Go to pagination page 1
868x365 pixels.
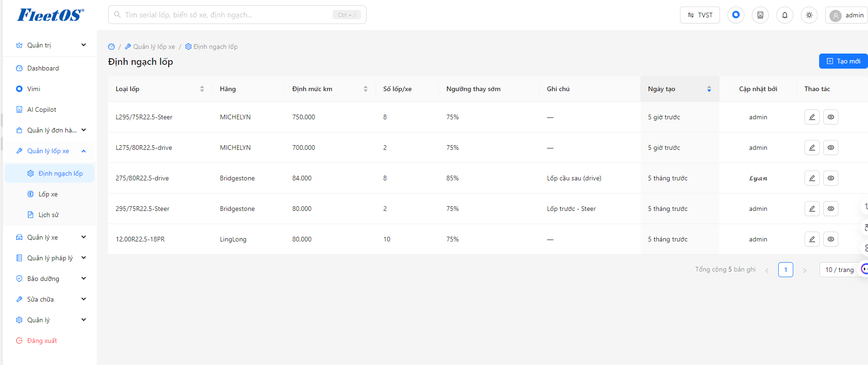tap(786, 270)
